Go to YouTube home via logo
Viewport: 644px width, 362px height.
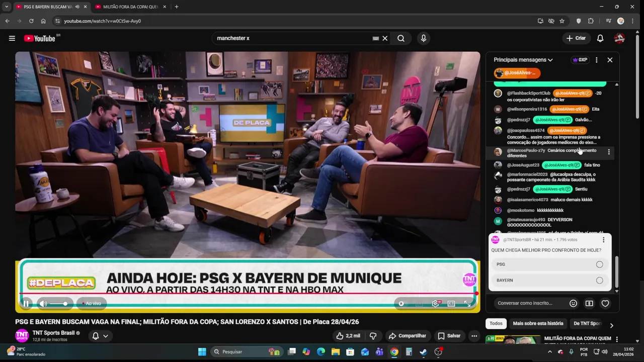(x=39, y=38)
